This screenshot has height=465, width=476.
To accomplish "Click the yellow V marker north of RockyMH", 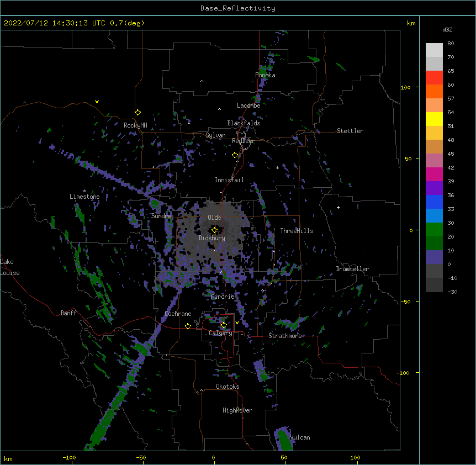I will tap(97, 102).
